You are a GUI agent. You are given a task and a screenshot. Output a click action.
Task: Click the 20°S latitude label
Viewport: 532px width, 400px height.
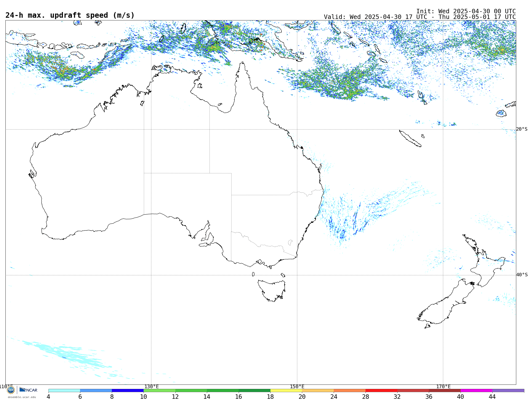pyautogui.click(x=522, y=129)
